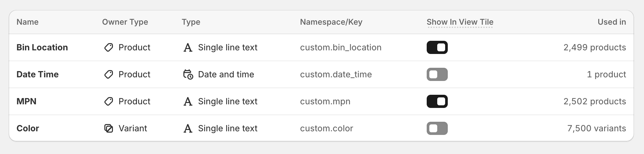Click the text type icon for Bin Location
This screenshot has height=154, width=644.
[188, 48]
